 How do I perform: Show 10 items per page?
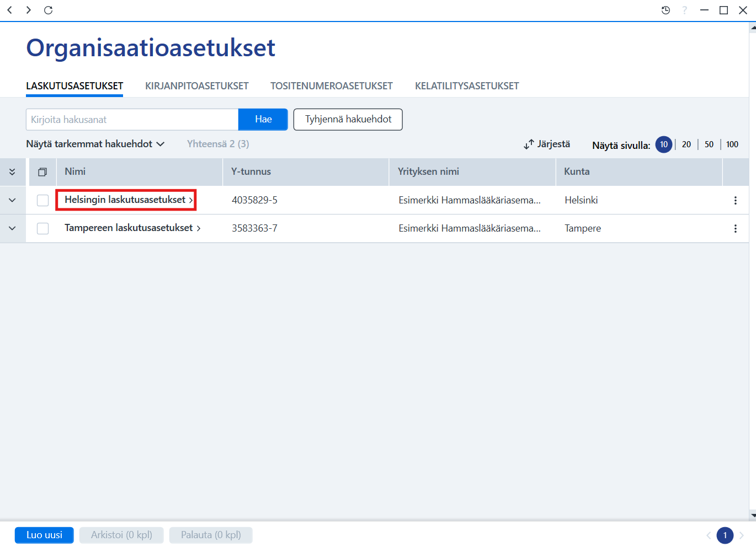(664, 144)
